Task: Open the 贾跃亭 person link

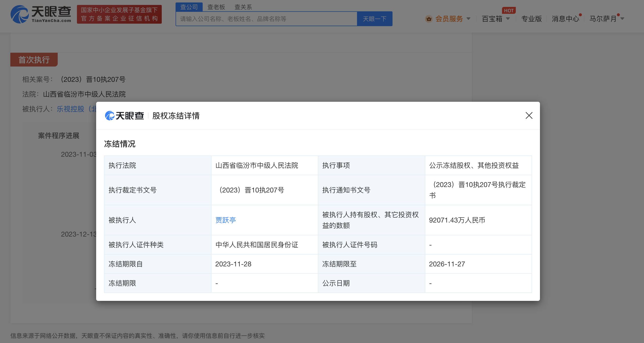Action: 226,220
